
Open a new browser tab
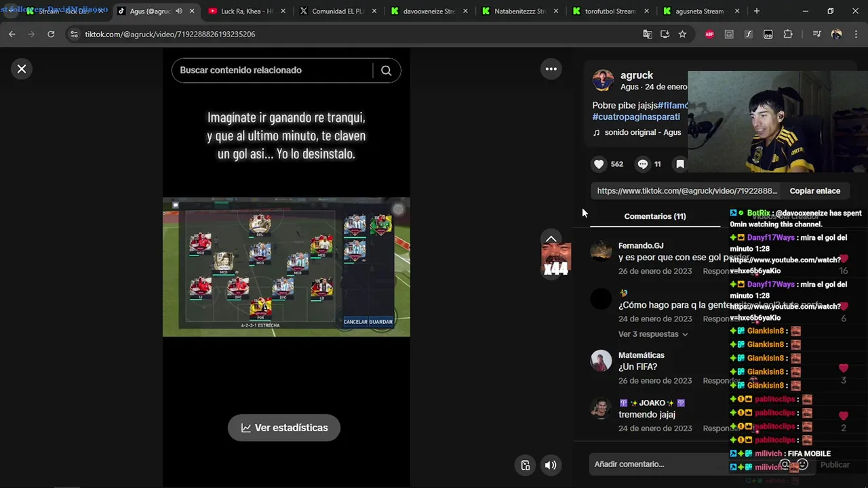click(757, 11)
